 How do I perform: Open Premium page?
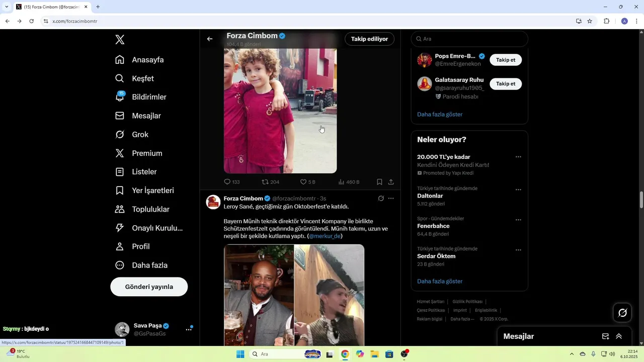(139, 153)
